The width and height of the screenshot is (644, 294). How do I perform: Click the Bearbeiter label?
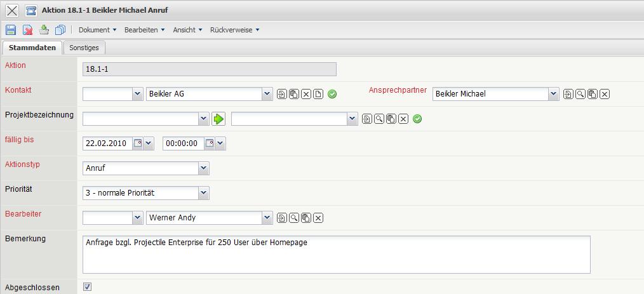click(x=23, y=214)
